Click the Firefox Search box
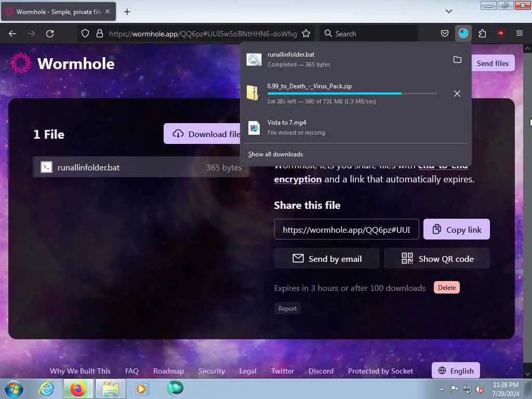532x399 pixels. click(368, 34)
